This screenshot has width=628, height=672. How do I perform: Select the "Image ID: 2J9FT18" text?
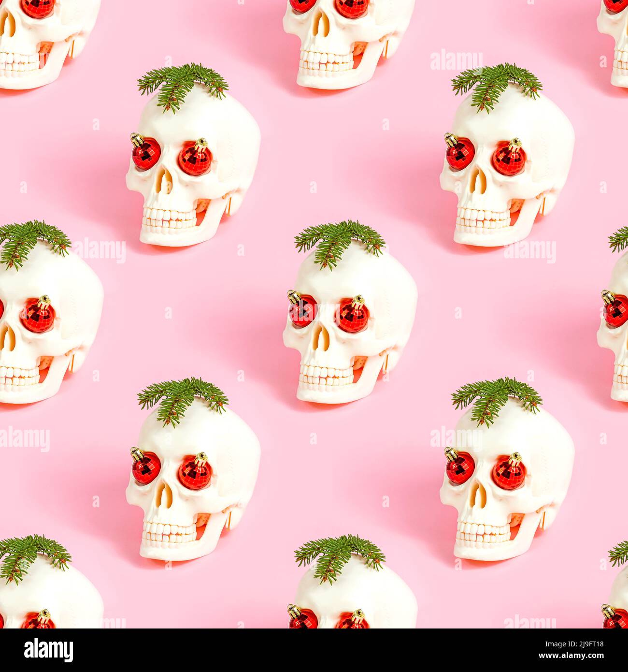coord(575,644)
